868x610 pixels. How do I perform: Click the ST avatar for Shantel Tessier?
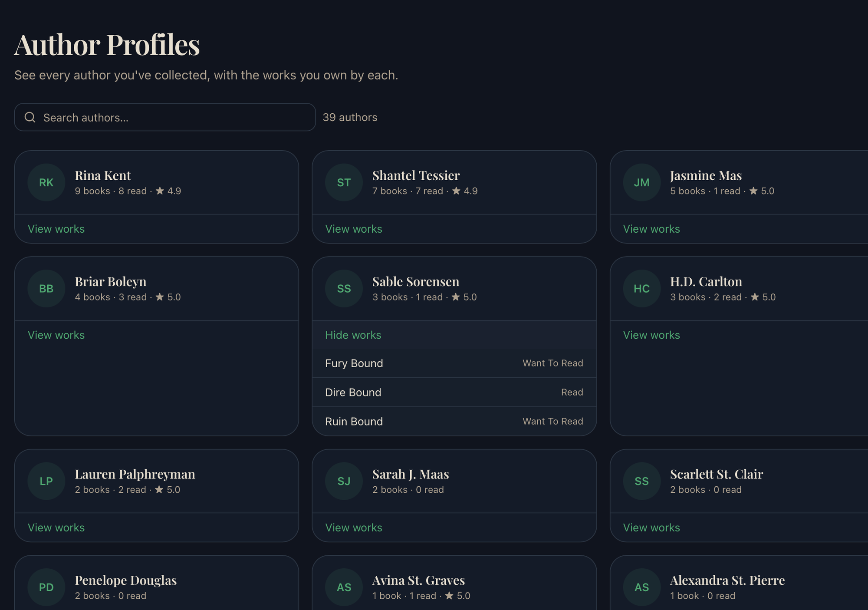coord(344,182)
